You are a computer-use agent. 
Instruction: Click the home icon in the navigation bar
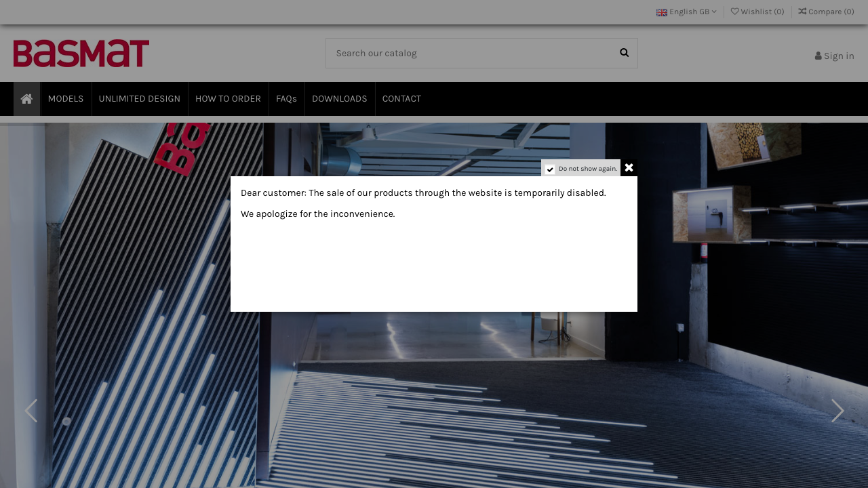point(26,98)
